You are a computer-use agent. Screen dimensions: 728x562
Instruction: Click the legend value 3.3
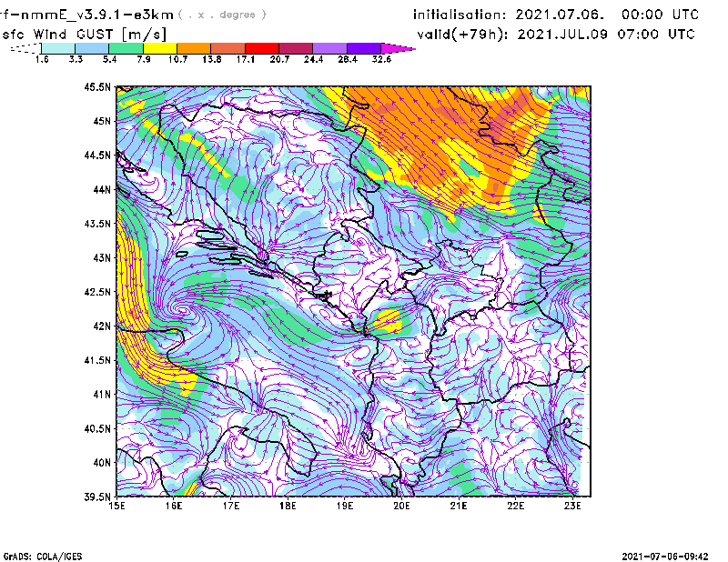point(76,59)
